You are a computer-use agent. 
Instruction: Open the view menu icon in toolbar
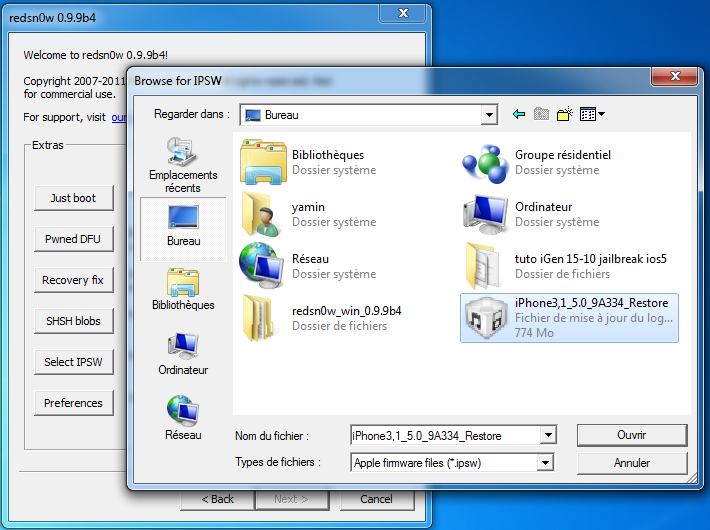click(x=592, y=114)
